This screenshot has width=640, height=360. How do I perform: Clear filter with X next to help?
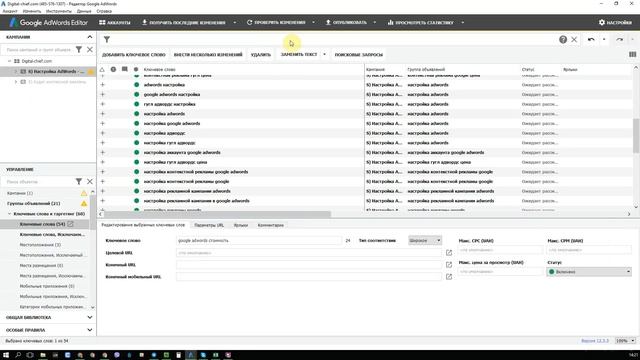coord(574,40)
